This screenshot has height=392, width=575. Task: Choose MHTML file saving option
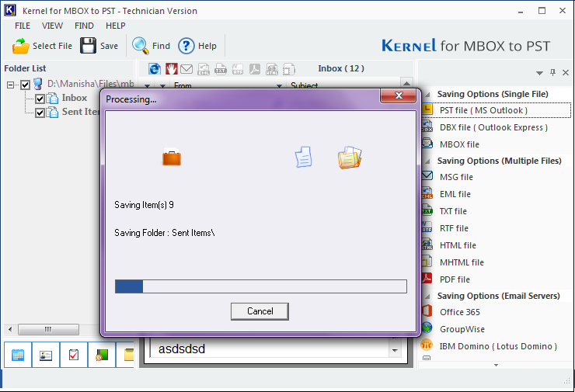pos(462,262)
